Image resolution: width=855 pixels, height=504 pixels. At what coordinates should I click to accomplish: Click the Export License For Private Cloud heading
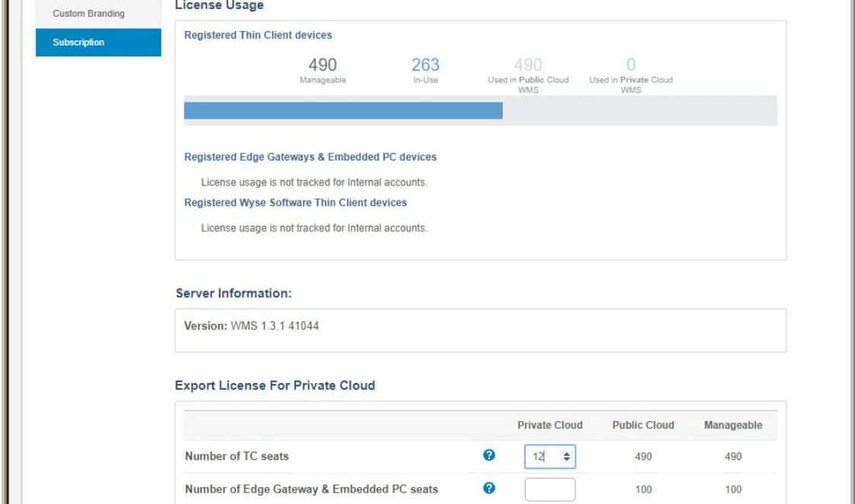(x=275, y=385)
